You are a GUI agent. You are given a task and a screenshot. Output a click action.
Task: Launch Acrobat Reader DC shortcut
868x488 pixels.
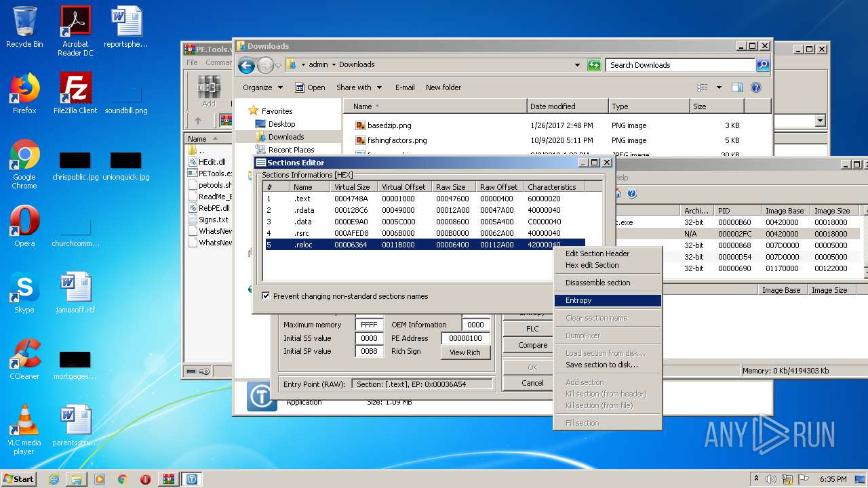coord(75,30)
